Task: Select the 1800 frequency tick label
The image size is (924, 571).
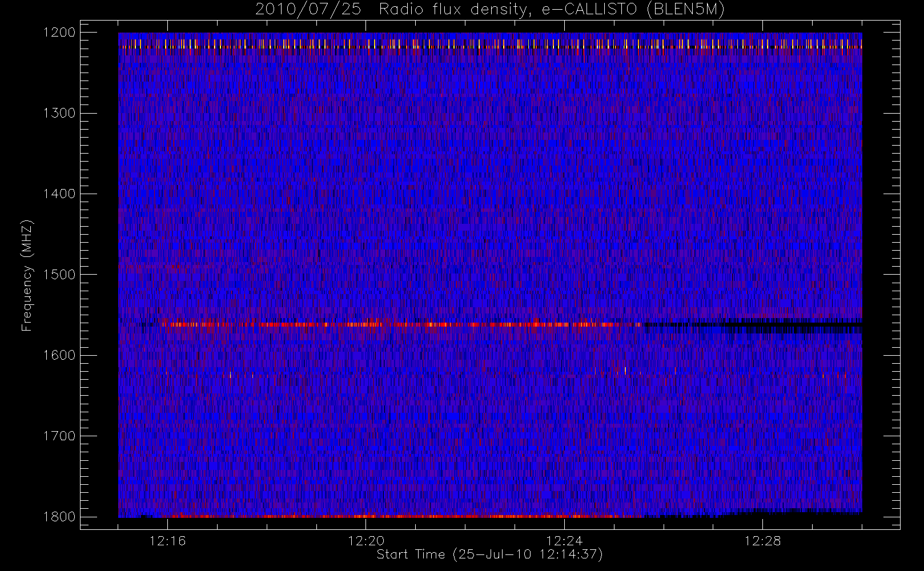Action: pyautogui.click(x=59, y=517)
